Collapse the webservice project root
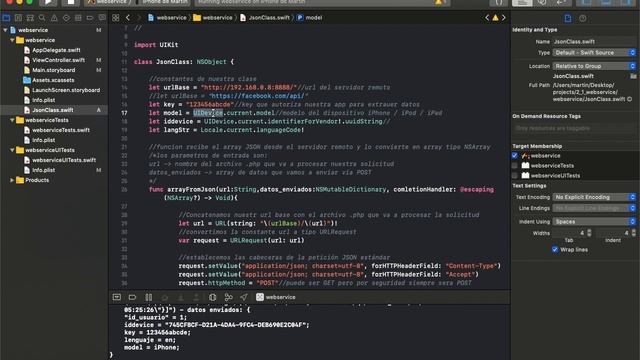Viewport: 640px width, 360px height. pos(5,30)
